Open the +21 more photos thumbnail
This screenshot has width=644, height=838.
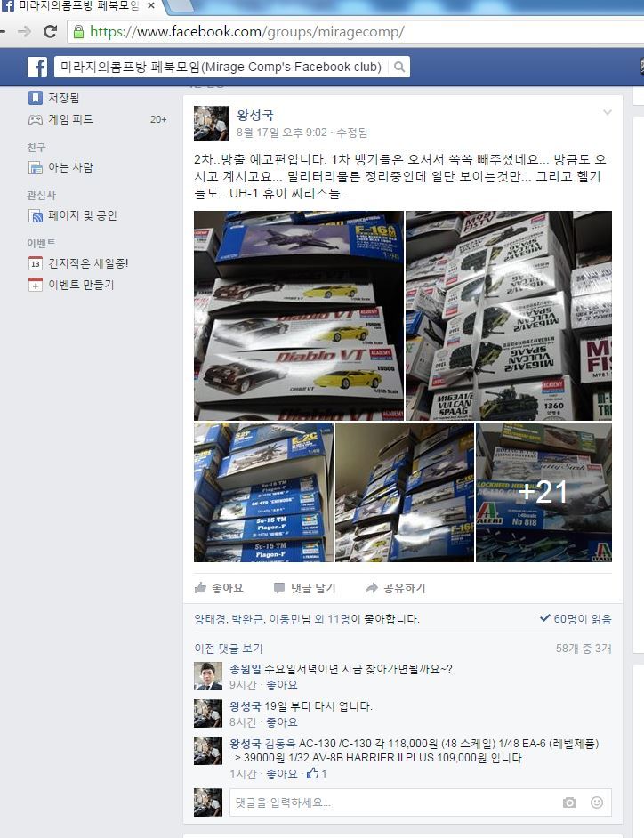[x=543, y=492]
